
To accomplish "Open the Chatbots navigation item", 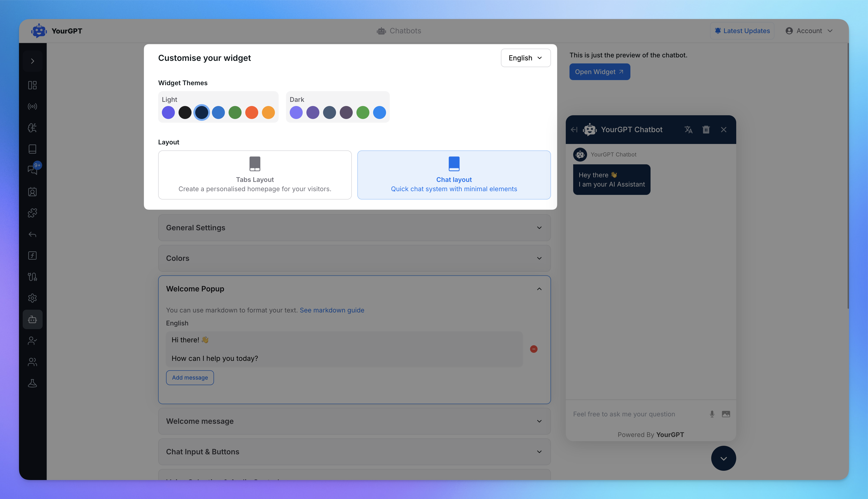I will (399, 31).
